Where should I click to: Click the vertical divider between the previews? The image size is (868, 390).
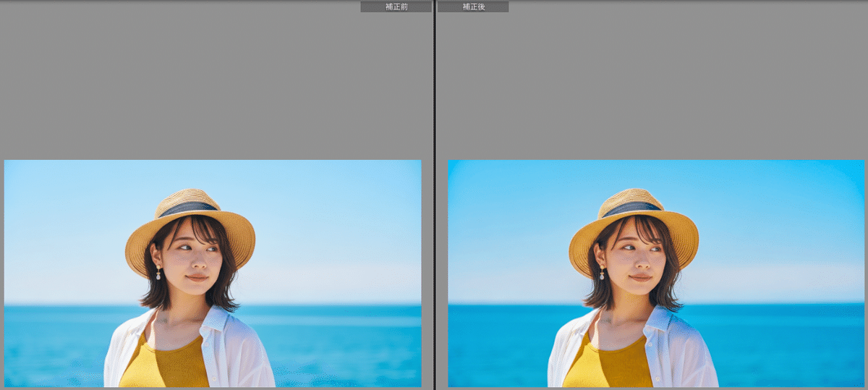tap(434, 195)
